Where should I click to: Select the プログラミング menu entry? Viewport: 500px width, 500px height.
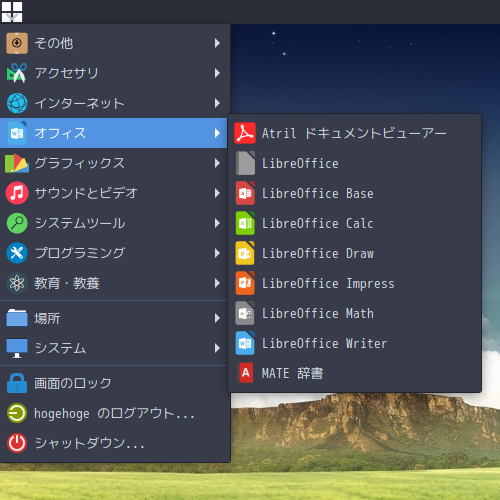click(113, 253)
